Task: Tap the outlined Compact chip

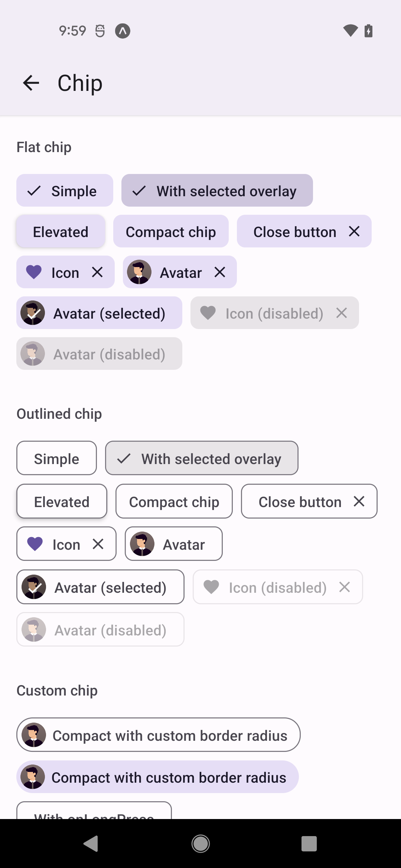Action: (x=174, y=502)
